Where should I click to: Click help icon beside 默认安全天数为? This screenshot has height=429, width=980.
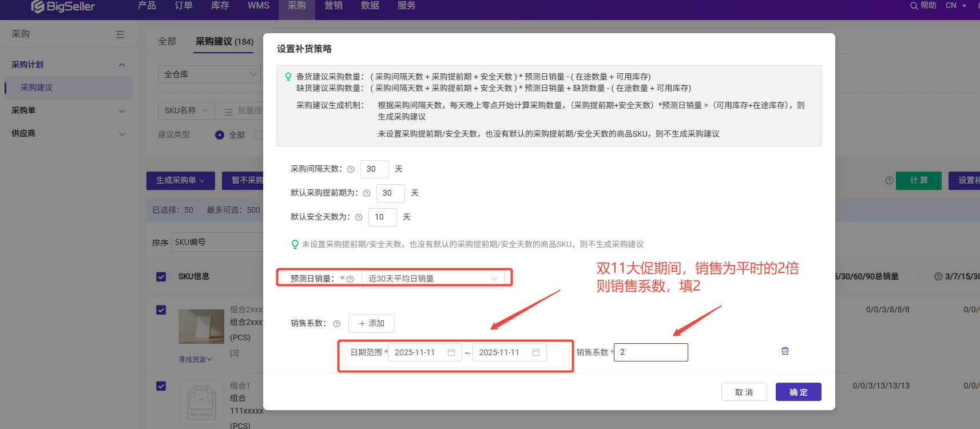(359, 217)
